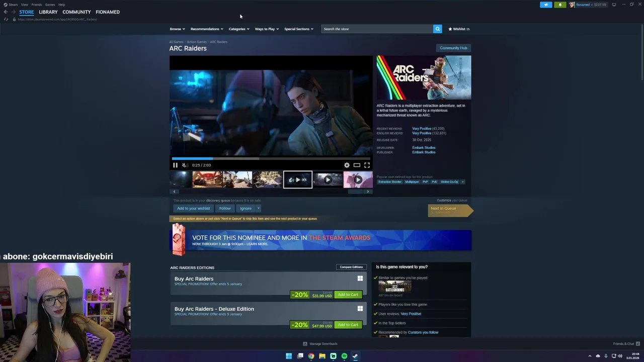This screenshot has width=644, height=362.
Task: Click Embark Studios developer link
Action: click(x=424, y=148)
